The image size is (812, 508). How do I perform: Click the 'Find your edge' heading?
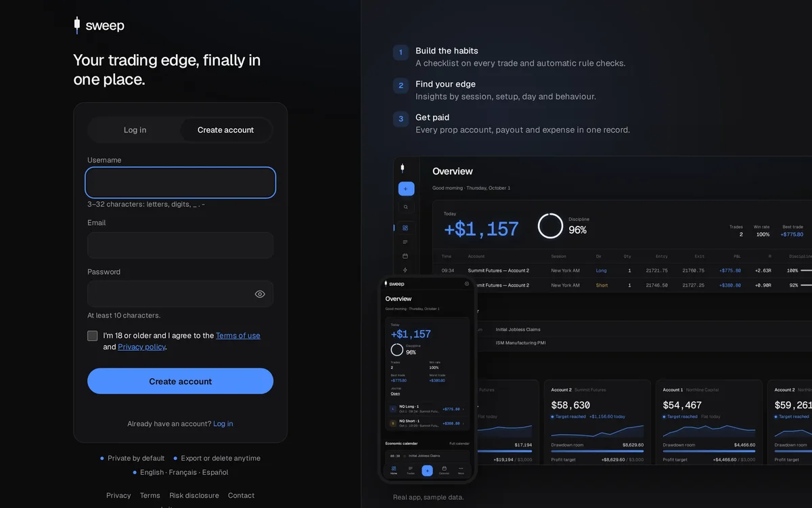pyautogui.click(x=445, y=84)
